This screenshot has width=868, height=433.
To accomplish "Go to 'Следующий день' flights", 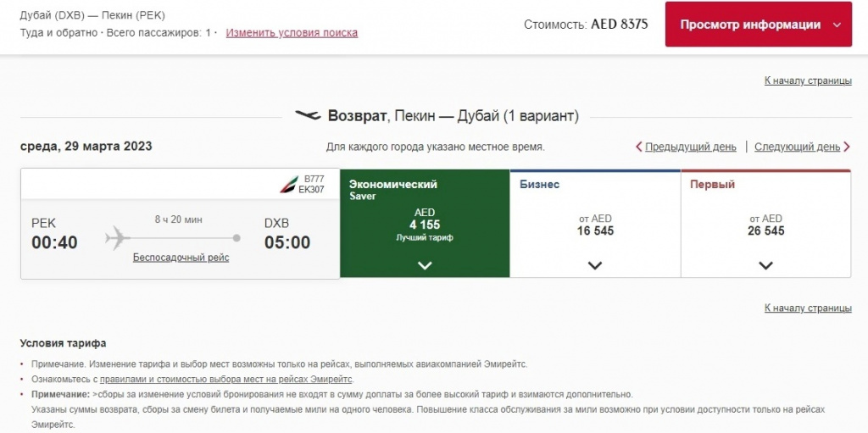I will pos(797,147).
